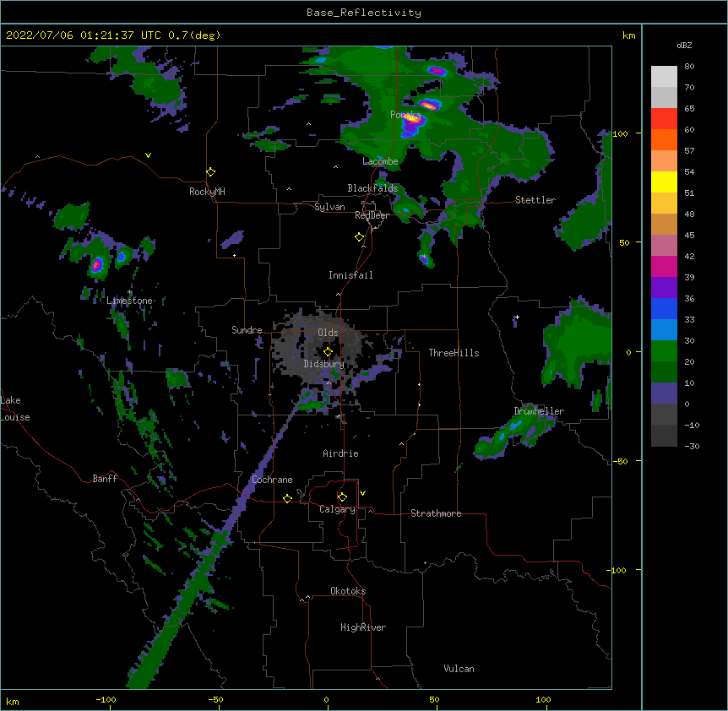Pick the lightest gray 80-70 dBZ swatch

664,77
